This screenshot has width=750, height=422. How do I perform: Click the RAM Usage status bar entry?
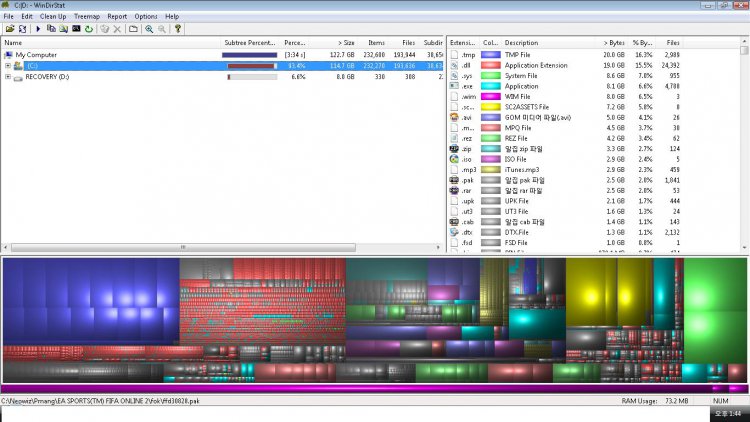[x=655, y=401]
